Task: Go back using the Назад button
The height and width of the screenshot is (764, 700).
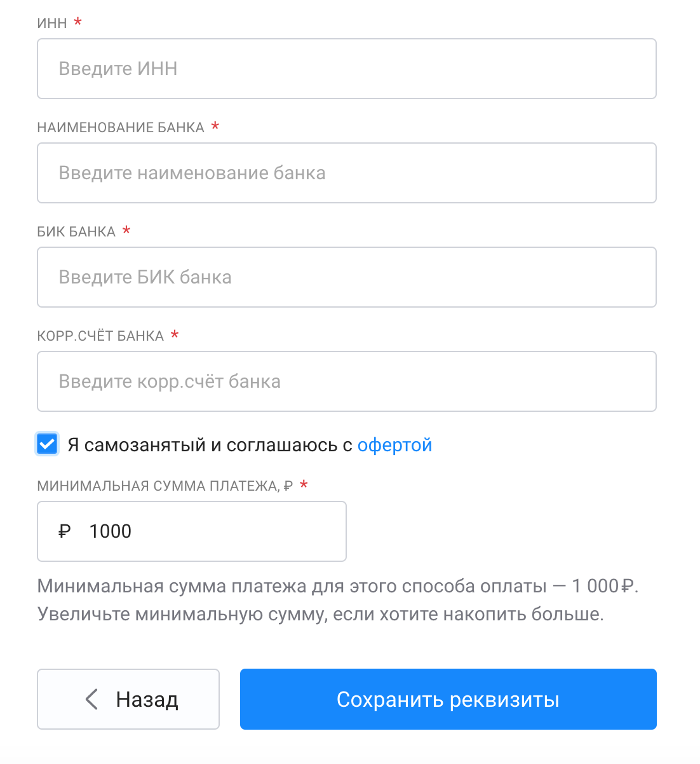Action: coord(128,699)
